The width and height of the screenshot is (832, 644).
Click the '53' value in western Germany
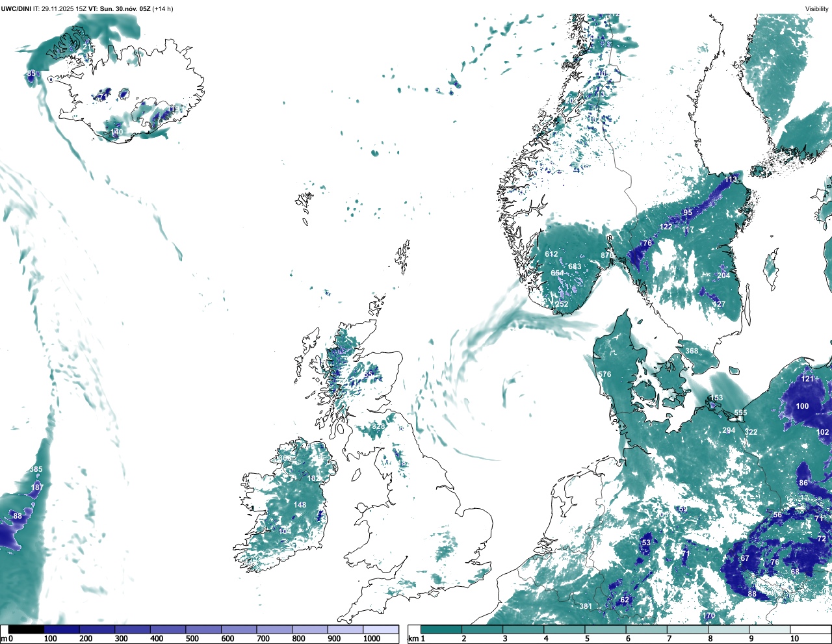[646, 543]
